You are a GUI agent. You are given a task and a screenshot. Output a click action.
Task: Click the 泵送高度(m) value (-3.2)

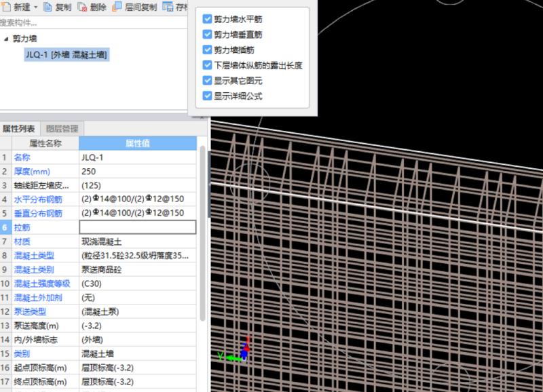click(138, 326)
